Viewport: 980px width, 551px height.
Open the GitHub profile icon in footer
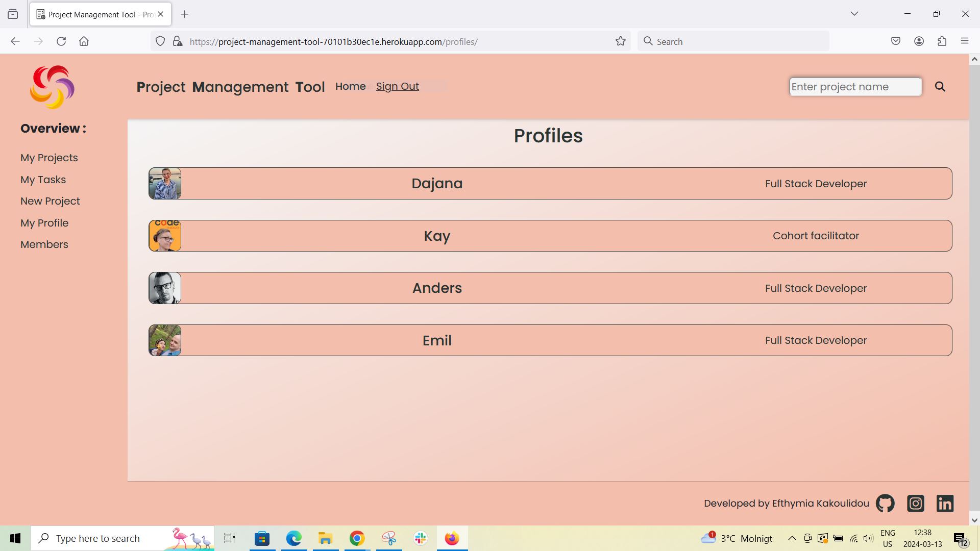click(885, 503)
